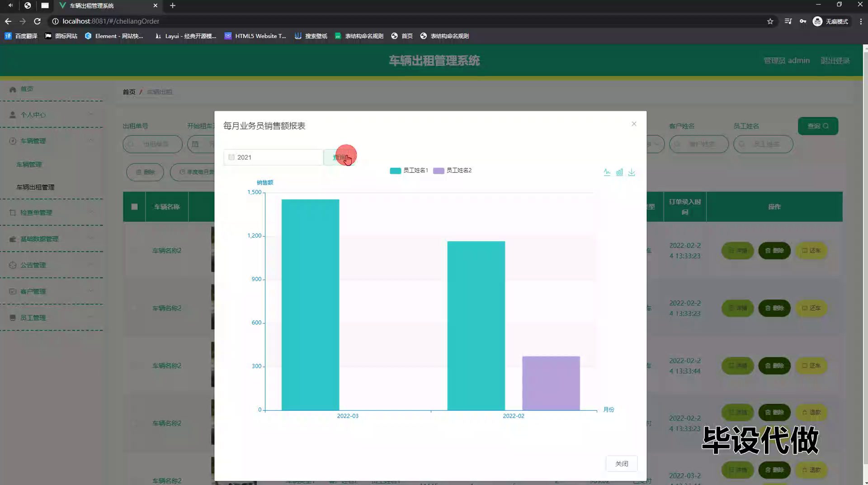Download the chart as image
Screen dimensions: 868x485
(x=632, y=172)
